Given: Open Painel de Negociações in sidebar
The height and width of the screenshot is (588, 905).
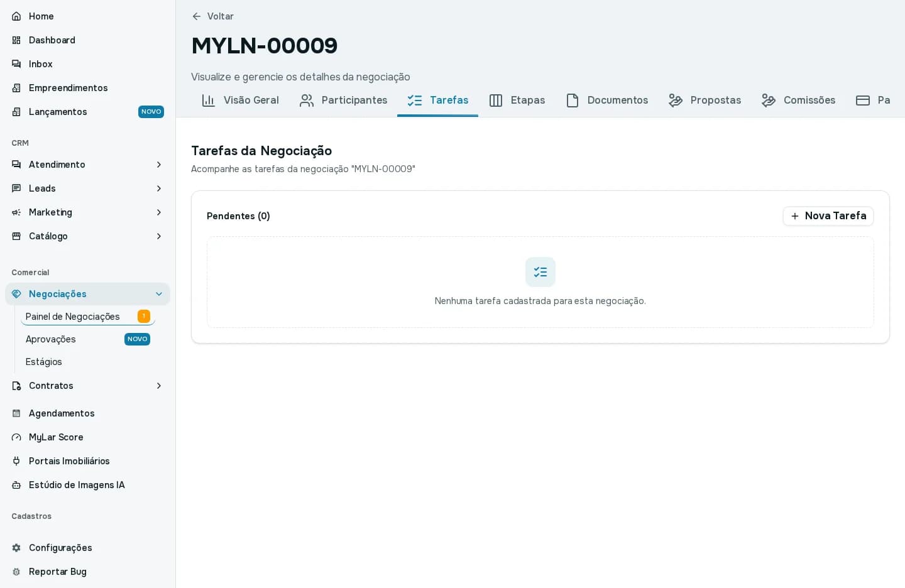Looking at the screenshot, I should (88, 317).
